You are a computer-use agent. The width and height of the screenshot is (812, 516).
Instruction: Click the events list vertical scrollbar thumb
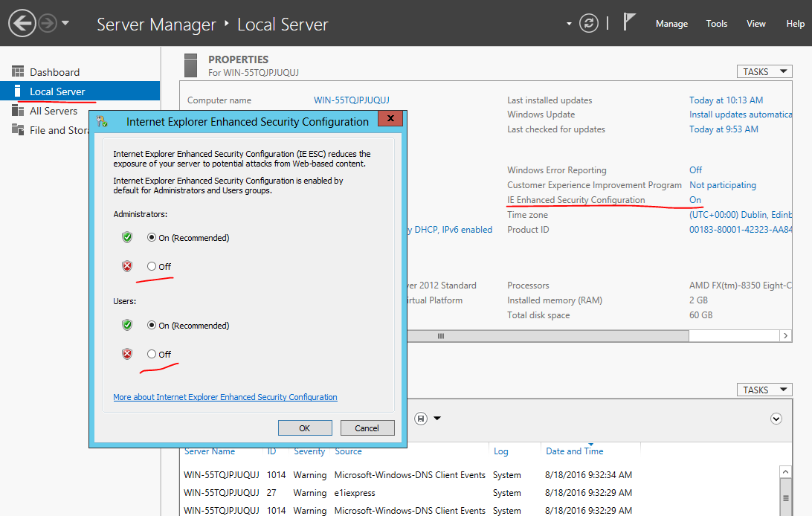[785, 497]
